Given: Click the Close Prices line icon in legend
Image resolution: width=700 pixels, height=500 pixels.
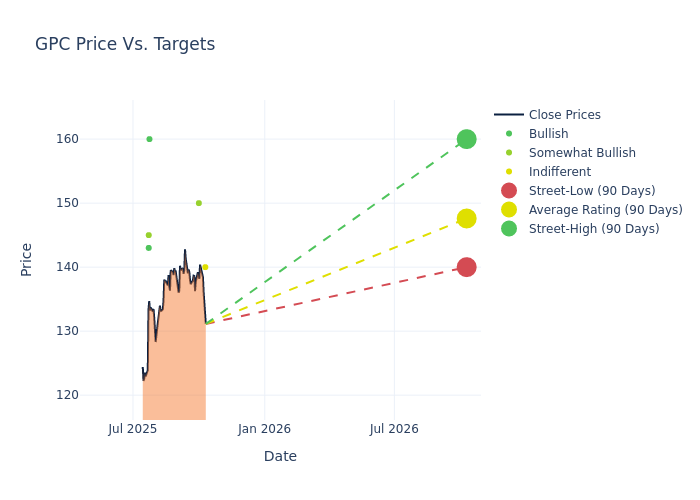Looking at the screenshot, I should coord(509,115).
